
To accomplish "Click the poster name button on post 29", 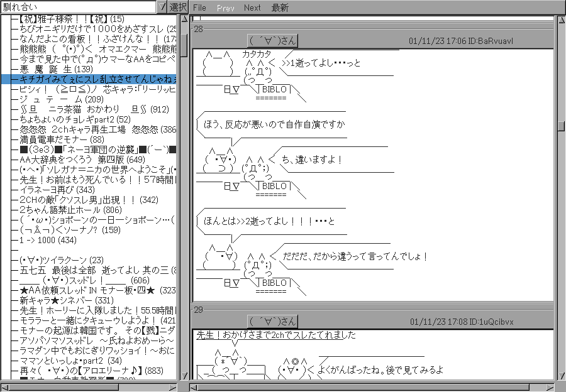I will click(x=272, y=321).
